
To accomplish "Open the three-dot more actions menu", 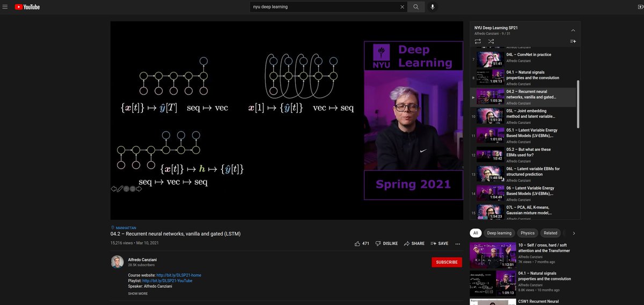I will coord(458,243).
